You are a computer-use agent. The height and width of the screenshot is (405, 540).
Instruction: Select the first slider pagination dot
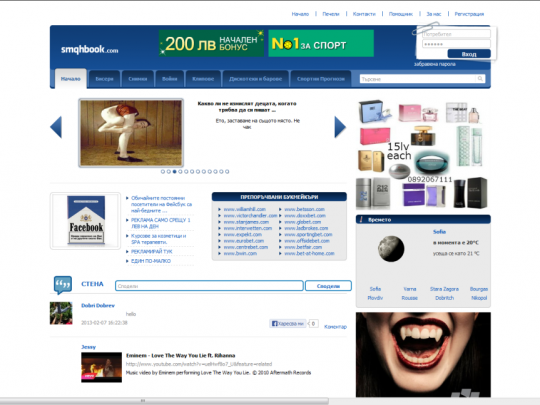click(163, 172)
